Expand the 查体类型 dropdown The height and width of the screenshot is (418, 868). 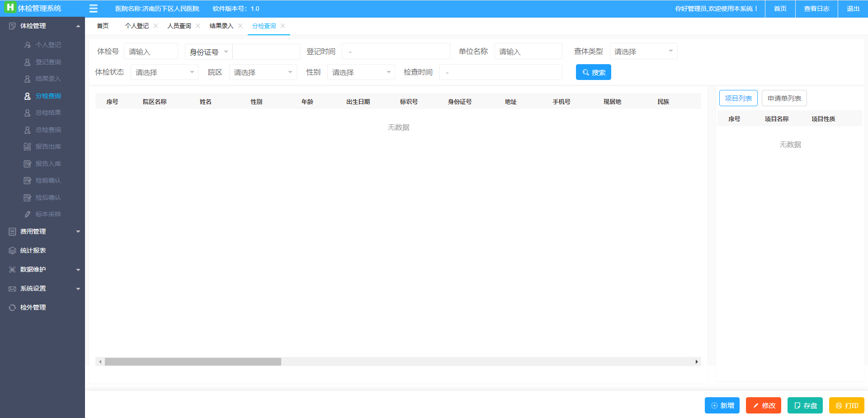pyautogui.click(x=643, y=52)
